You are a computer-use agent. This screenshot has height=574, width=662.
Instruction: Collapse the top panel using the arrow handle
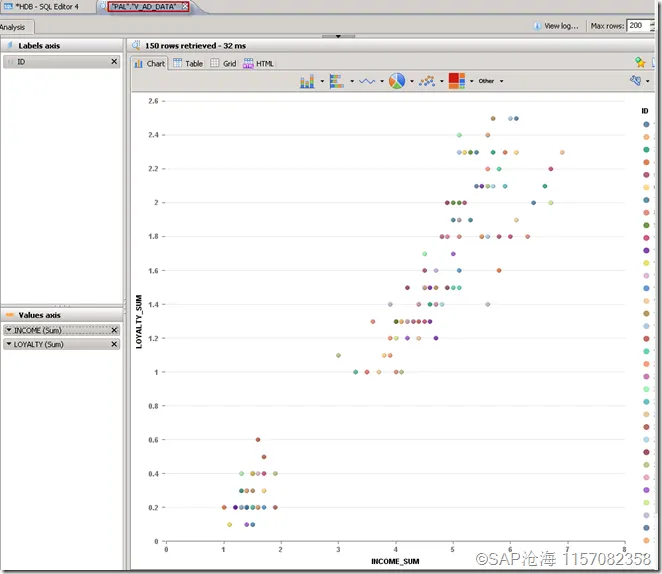point(338,36)
